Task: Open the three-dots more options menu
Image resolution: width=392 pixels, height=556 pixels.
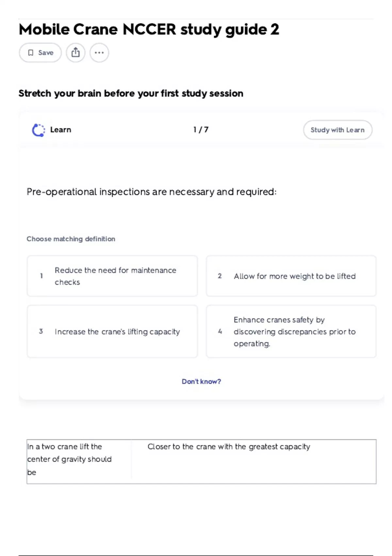Action: pos(99,53)
